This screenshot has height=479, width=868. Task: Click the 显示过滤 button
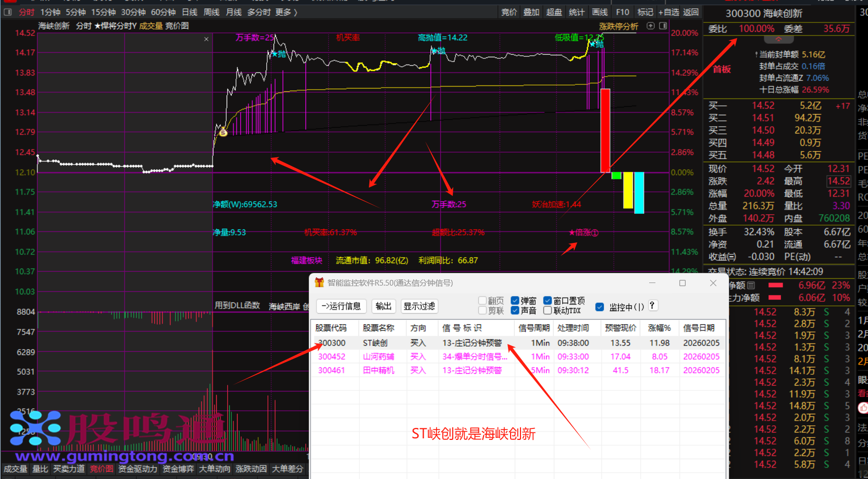[419, 306]
